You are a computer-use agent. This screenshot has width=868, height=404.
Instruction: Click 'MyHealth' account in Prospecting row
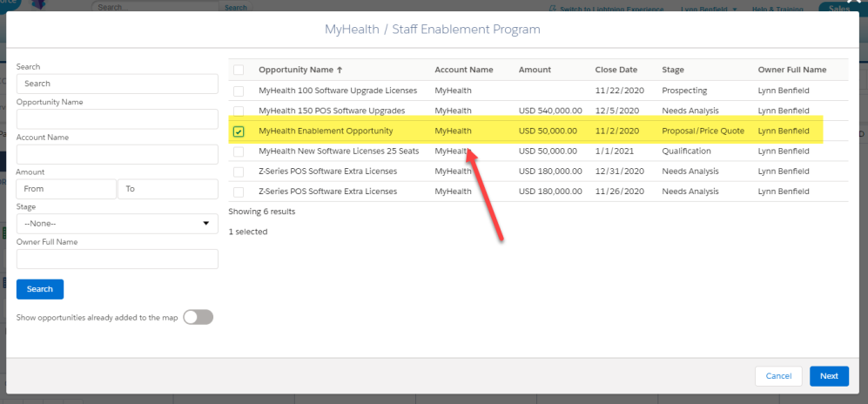tap(453, 91)
